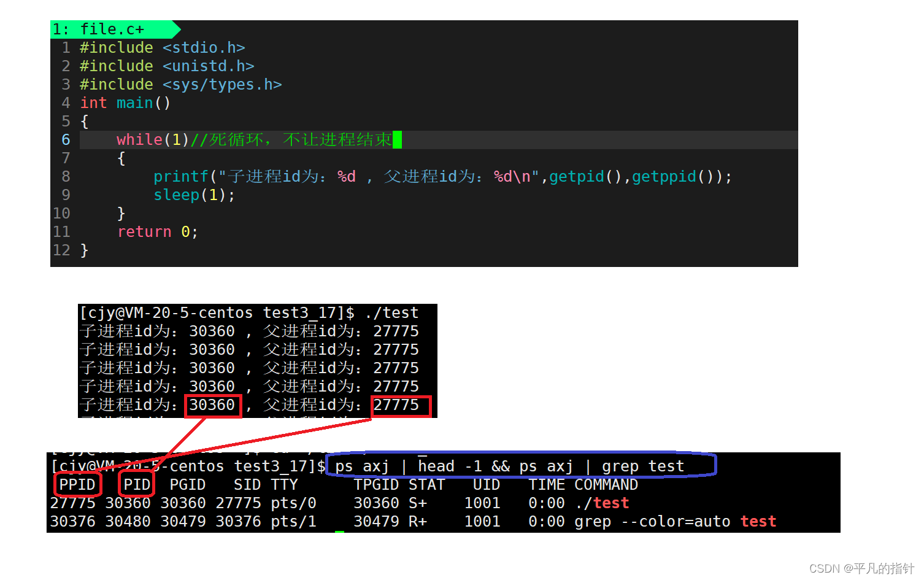
Task: Click the PID column header
Action: pos(137,484)
